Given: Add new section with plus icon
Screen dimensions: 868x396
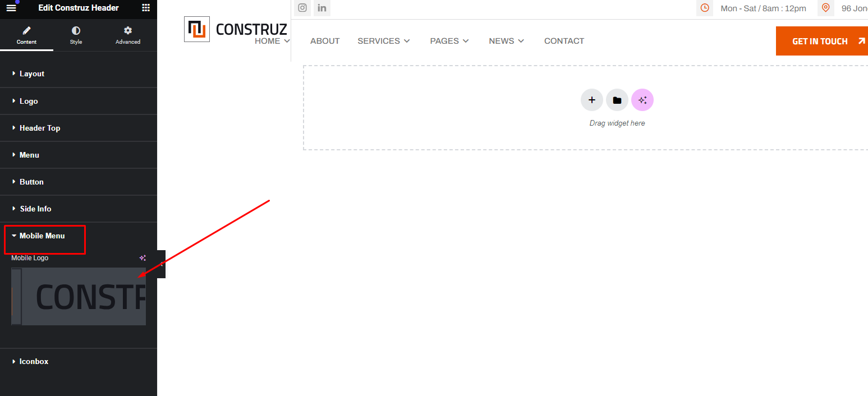Looking at the screenshot, I should [x=592, y=100].
